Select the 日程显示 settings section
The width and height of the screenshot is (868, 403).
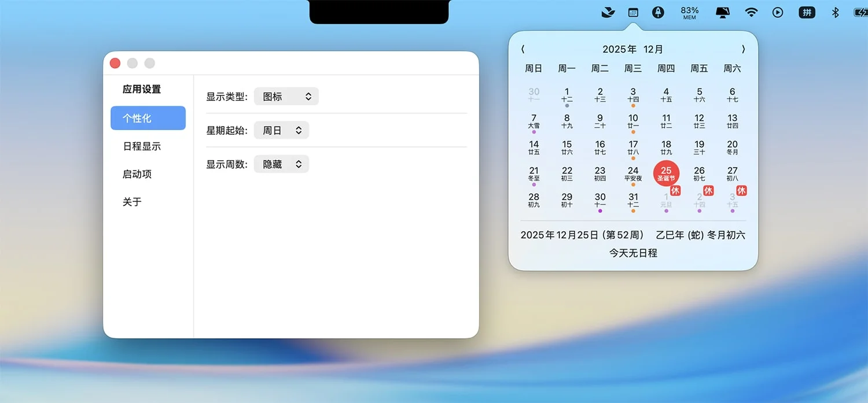(x=141, y=146)
